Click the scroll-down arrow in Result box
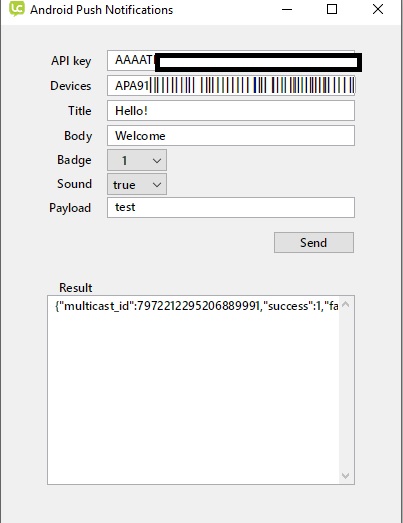The height and width of the screenshot is (523, 403). point(346,475)
